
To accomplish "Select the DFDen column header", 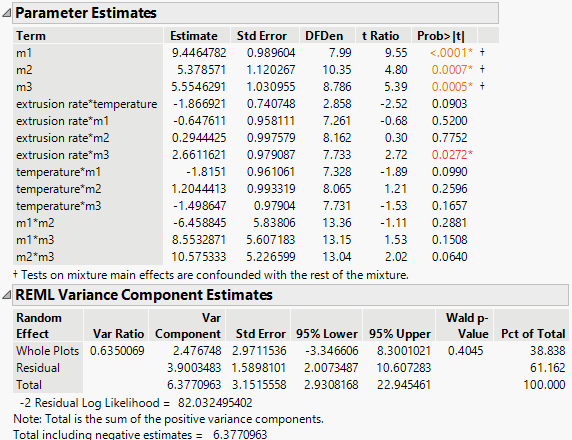I will coord(324,36).
